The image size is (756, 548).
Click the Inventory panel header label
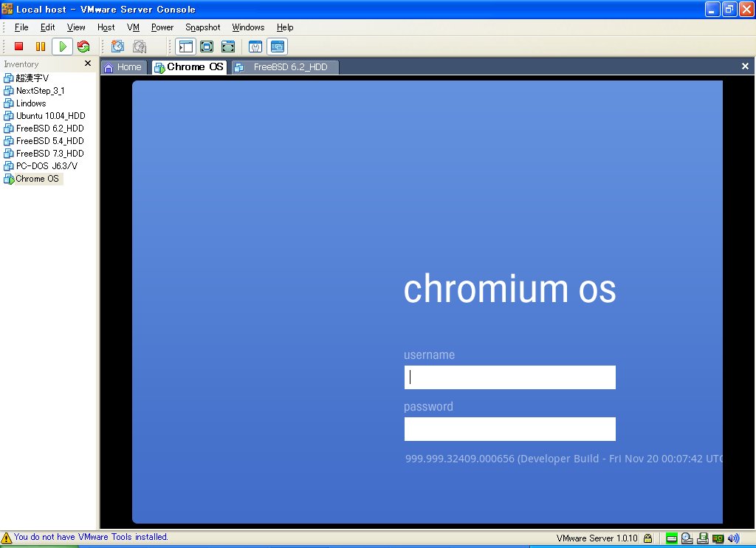21,64
